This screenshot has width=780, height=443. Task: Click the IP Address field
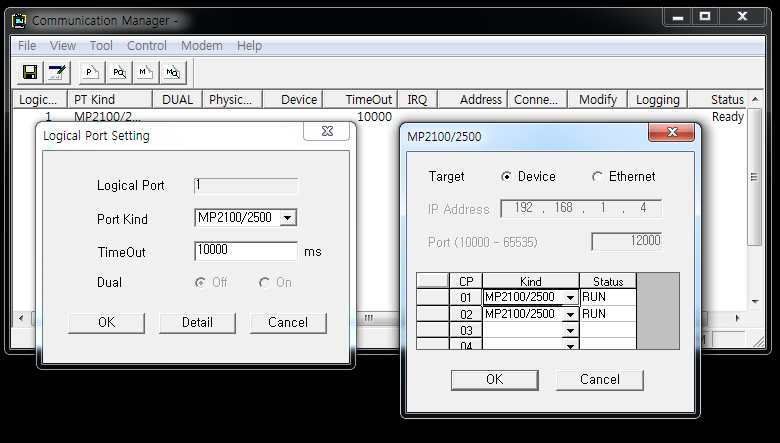coord(581,208)
